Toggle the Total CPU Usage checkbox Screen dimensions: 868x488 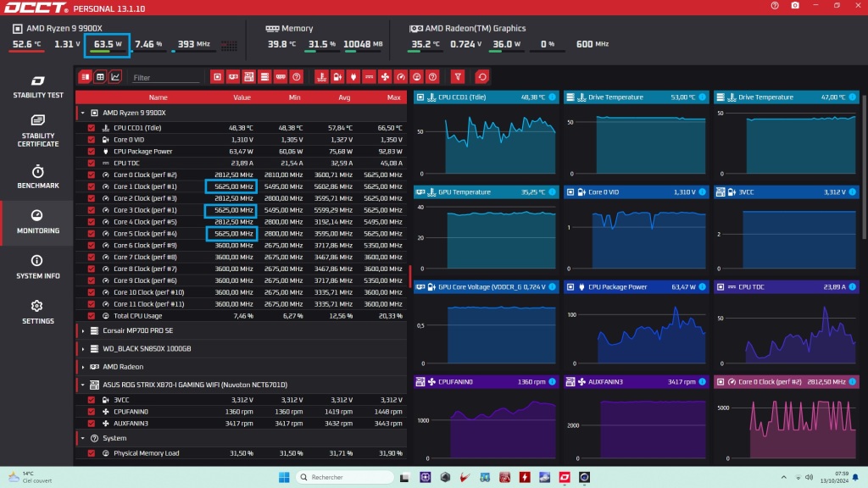(x=92, y=316)
